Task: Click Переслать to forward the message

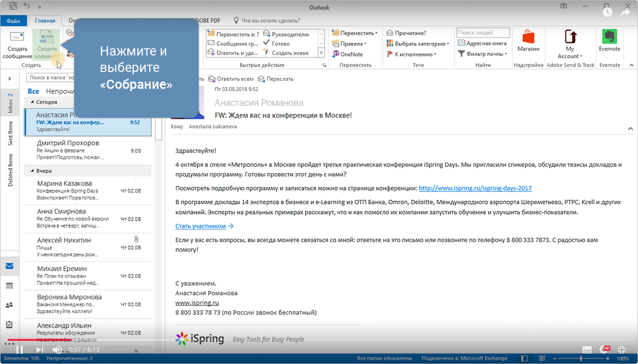Action: click(275, 79)
